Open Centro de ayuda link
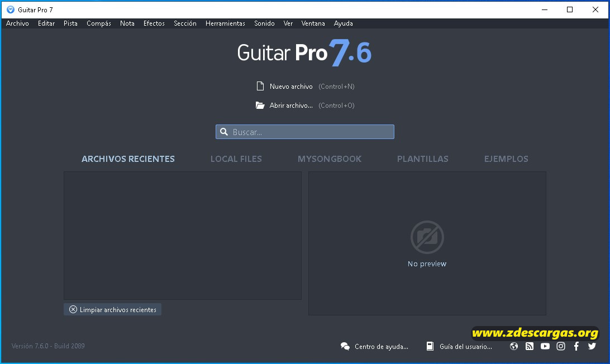Screen dimensions: 610x364 click(x=381, y=347)
